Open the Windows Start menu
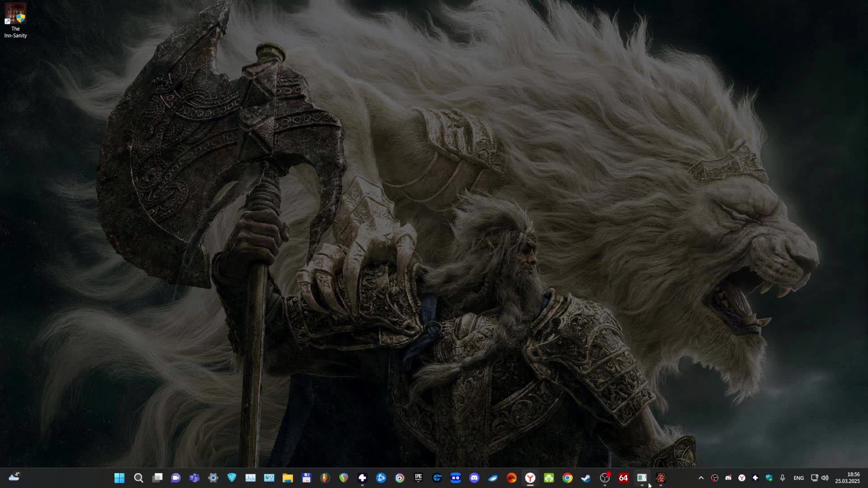Viewport: 868px width, 488px height. (x=119, y=478)
